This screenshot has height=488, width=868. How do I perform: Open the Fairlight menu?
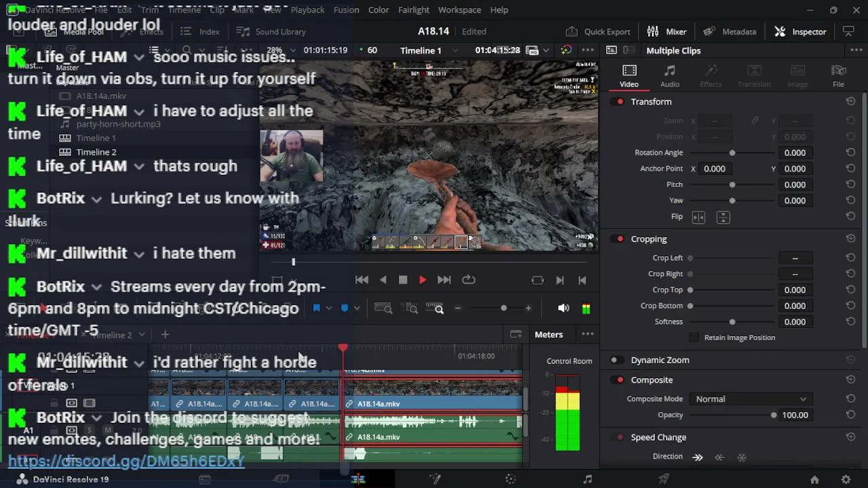point(414,10)
